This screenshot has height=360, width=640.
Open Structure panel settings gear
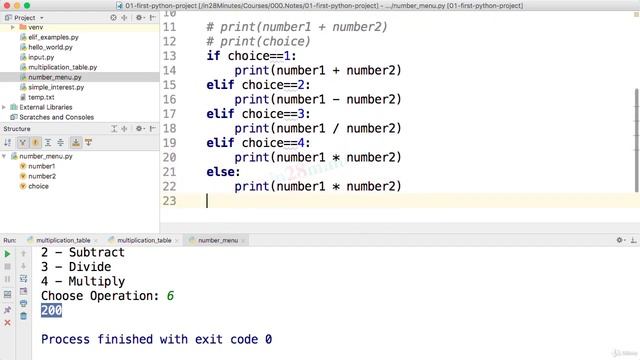(x=140, y=129)
